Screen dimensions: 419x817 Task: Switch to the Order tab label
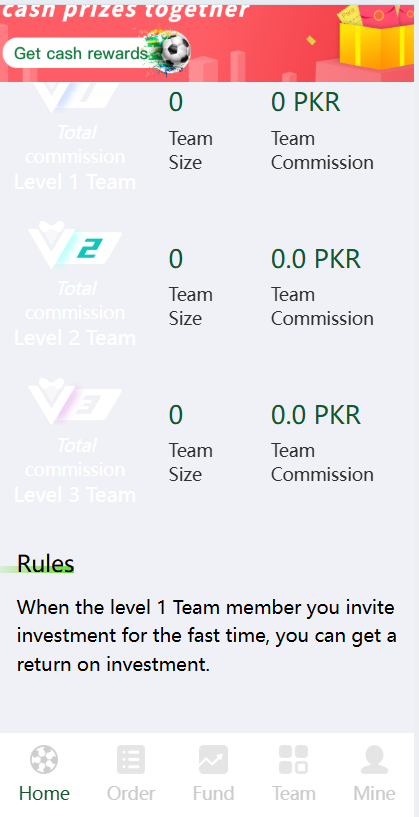pos(131,794)
